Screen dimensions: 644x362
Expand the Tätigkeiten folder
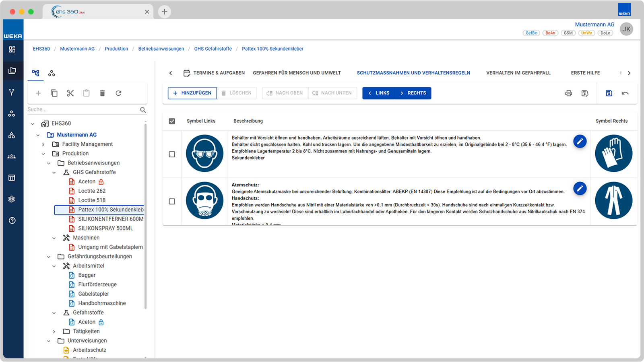[54, 332]
